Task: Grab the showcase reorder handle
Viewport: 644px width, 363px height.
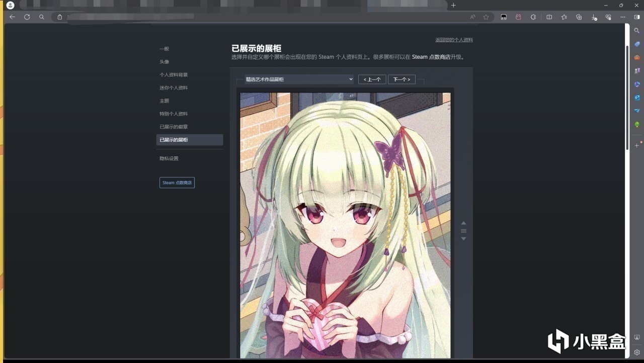Action: 464,231
